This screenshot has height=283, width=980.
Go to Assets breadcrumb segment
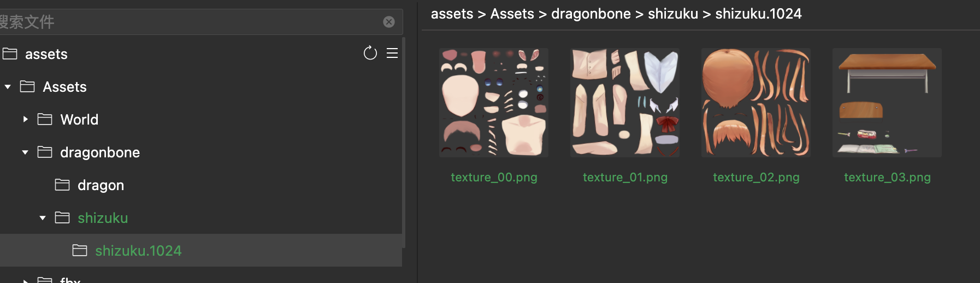(512, 14)
